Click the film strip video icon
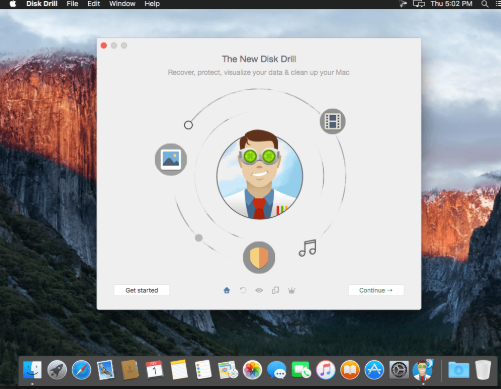Screen dimensions: 501x389 coord(333,121)
